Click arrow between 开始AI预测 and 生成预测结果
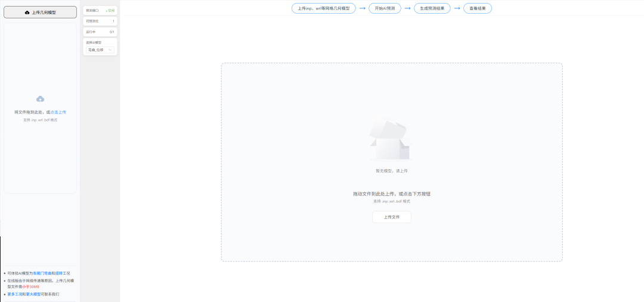The height and width of the screenshot is (302, 644). point(407,8)
